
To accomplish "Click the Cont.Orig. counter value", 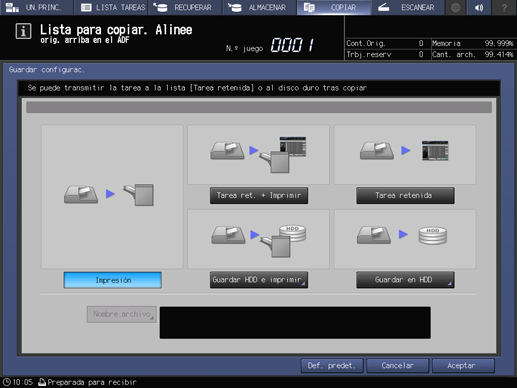I will tap(421, 43).
